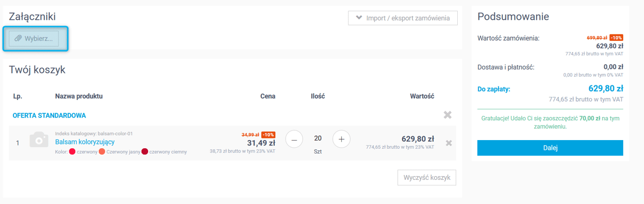
Task: Select the Czerwony jasny color swatch
Action: click(x=102, y=152)
